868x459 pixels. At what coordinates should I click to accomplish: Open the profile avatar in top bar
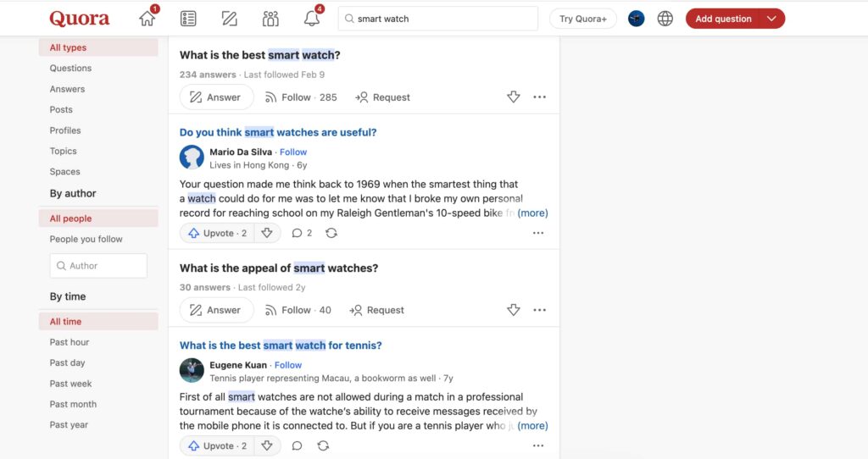click(636, 19)
